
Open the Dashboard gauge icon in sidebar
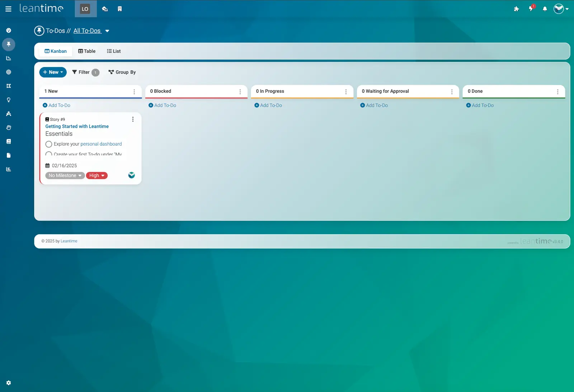(9, 30)
